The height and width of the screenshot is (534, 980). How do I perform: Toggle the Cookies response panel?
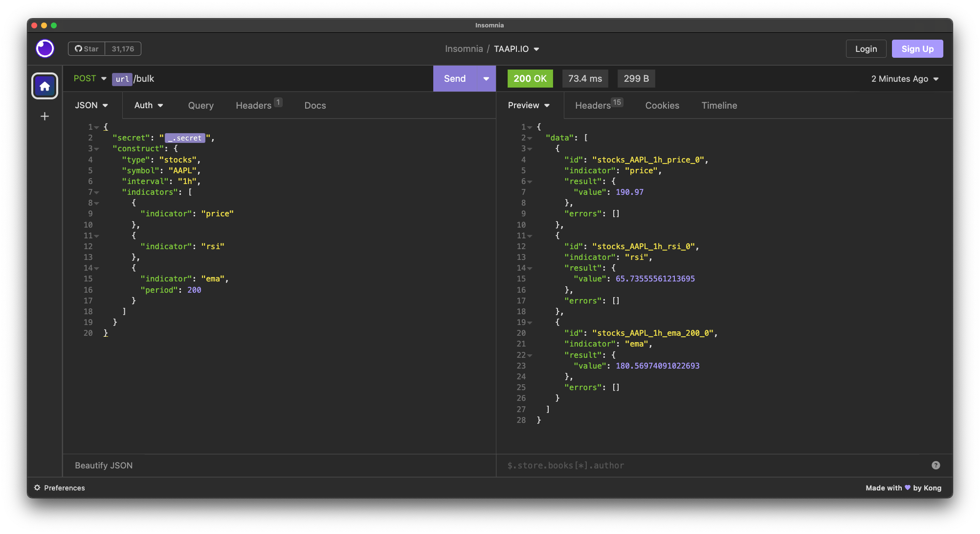663,105
